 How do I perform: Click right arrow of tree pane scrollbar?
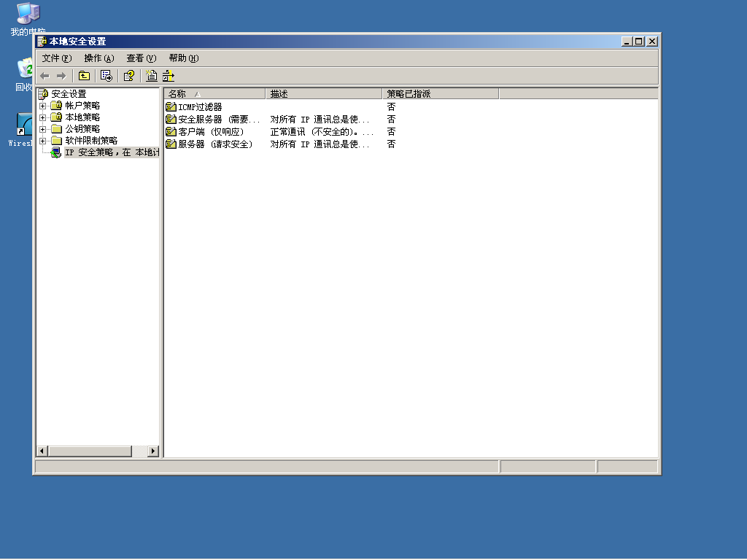tap(153, 451)
